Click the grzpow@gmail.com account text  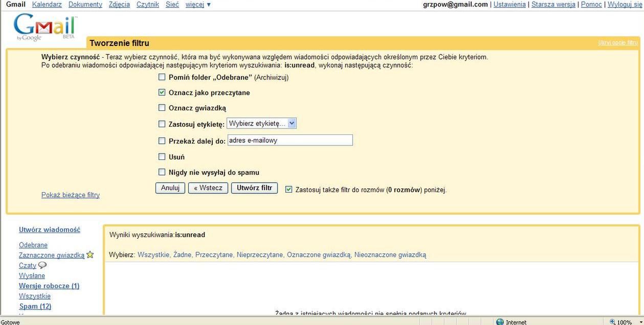tap(455, 5)
